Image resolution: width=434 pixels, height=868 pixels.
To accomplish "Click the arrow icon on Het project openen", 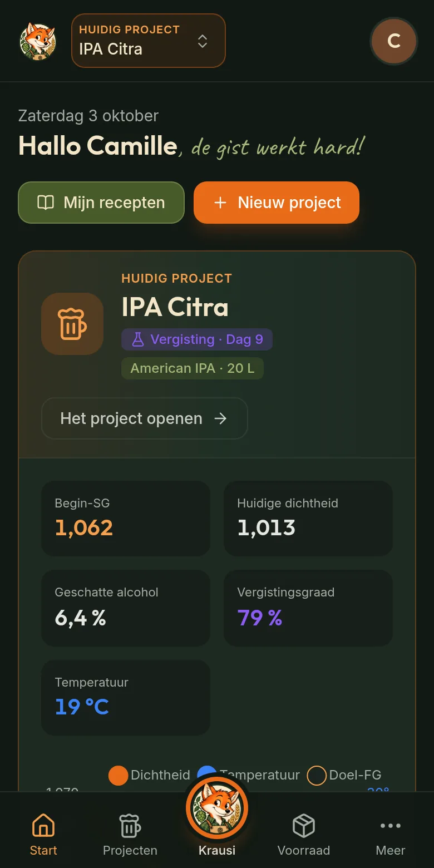I will point(221,418).
